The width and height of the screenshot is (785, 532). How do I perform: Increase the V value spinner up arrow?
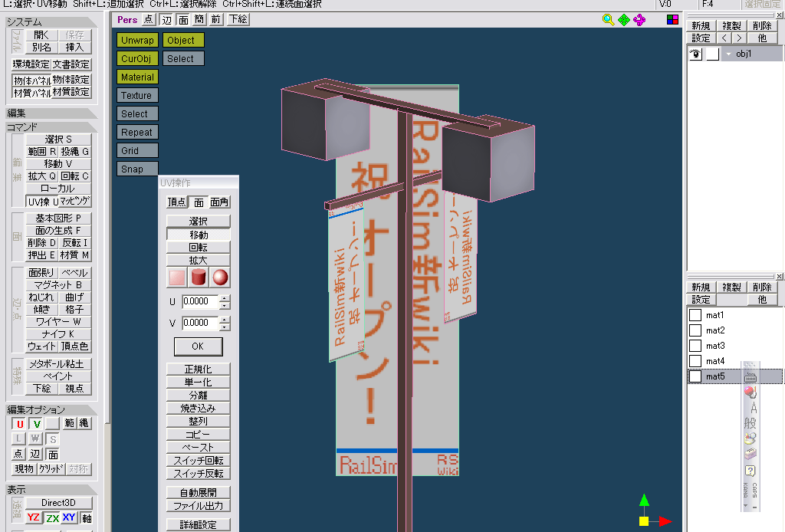tap(225, 320)
